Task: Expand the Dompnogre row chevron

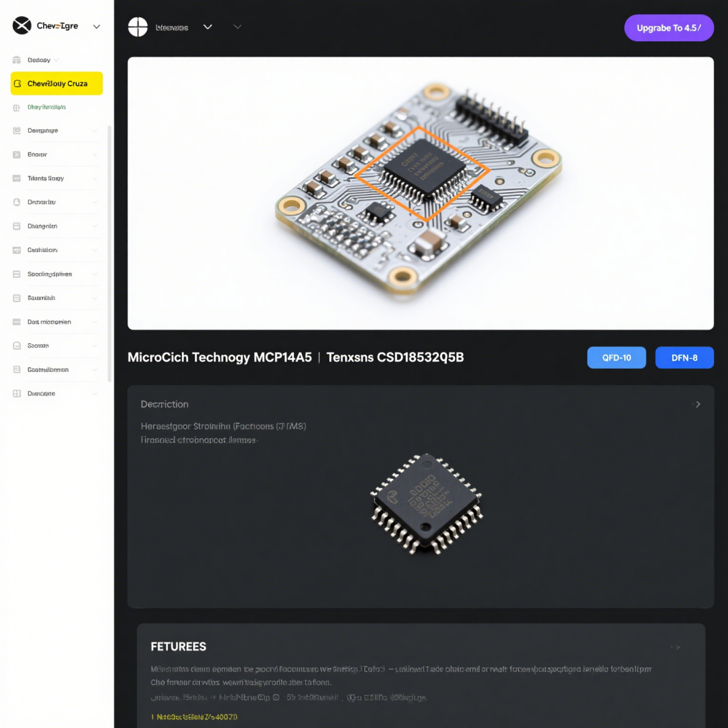Action: coord(95,131)
